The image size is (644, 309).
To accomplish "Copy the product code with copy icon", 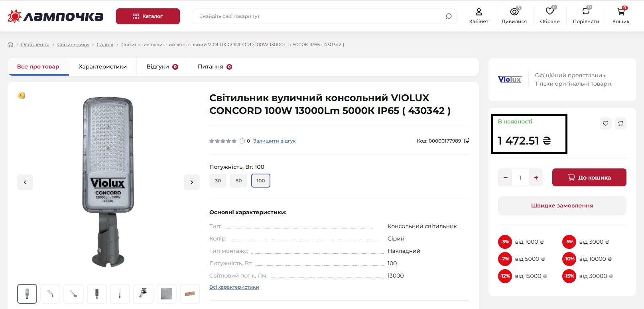I will [467, 141].
